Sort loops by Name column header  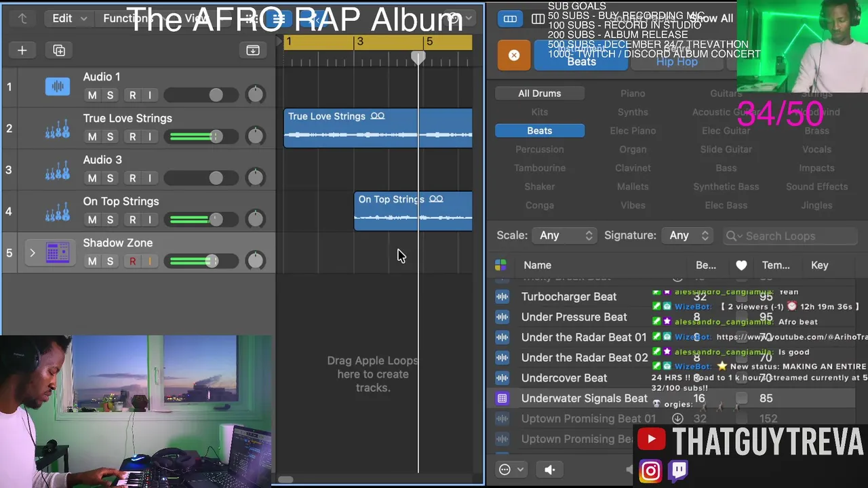tap(537, 265)
